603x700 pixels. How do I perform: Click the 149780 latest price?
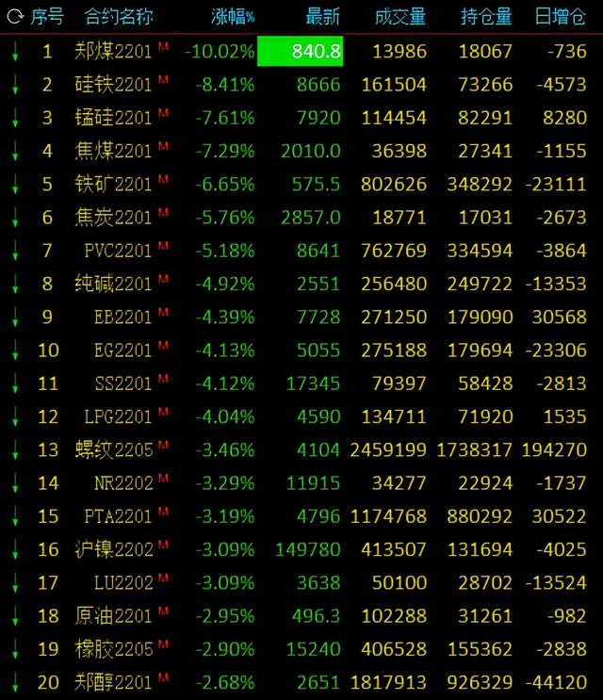pyautogui.click(x=308, y=549)
